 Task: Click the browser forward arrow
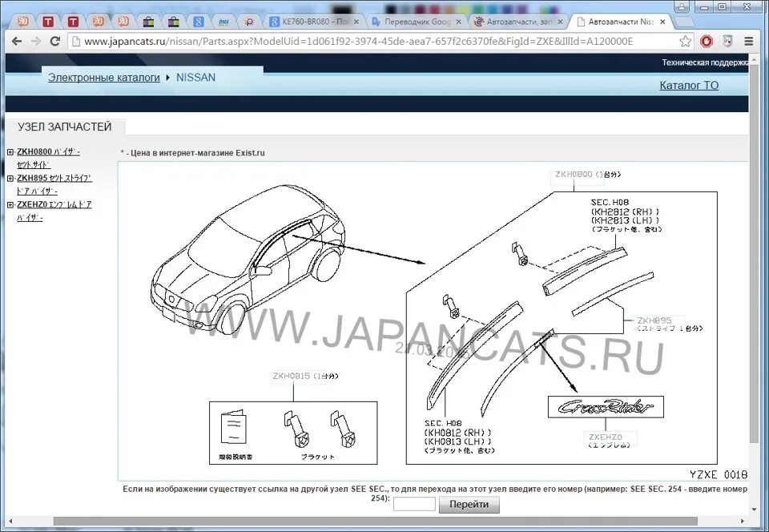click(36, 41)
